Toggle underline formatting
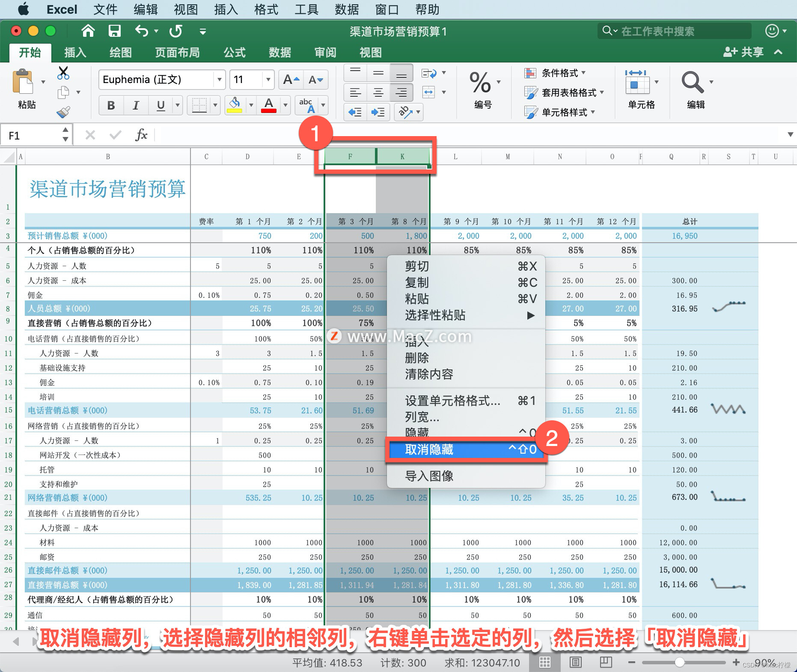Screen dimensions: 797x672 point(161,105)
